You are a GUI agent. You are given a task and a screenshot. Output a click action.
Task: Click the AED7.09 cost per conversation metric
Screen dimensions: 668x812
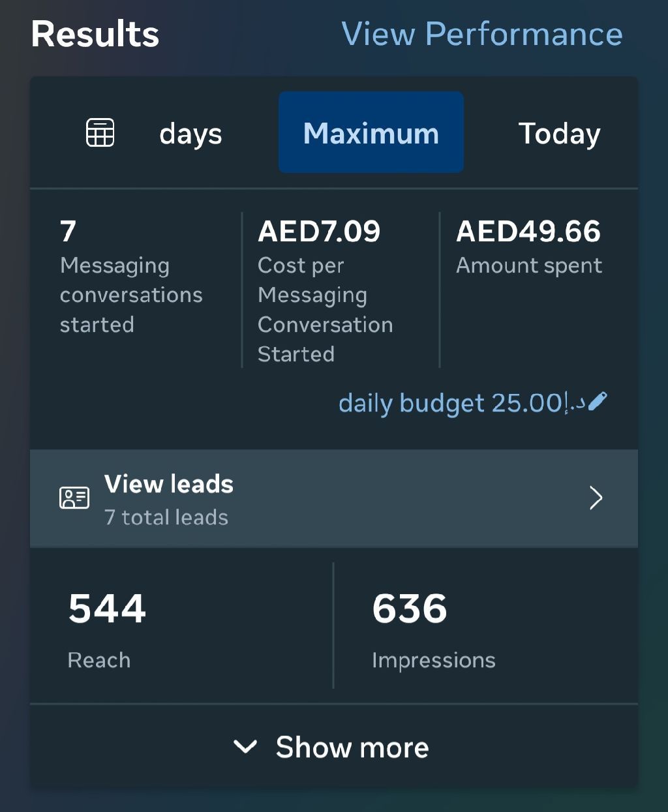click(325, 290)
